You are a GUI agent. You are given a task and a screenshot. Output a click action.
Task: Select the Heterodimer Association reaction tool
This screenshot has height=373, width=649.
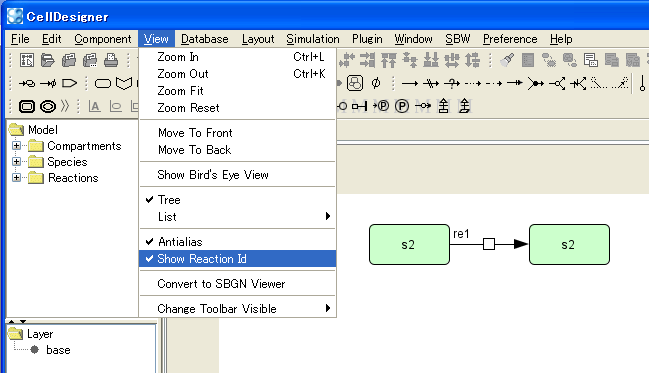pyautogui.click(x=536, y=84)
